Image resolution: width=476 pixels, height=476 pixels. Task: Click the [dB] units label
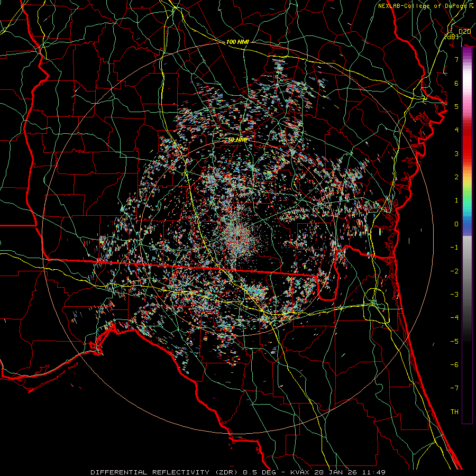[452, 36]
